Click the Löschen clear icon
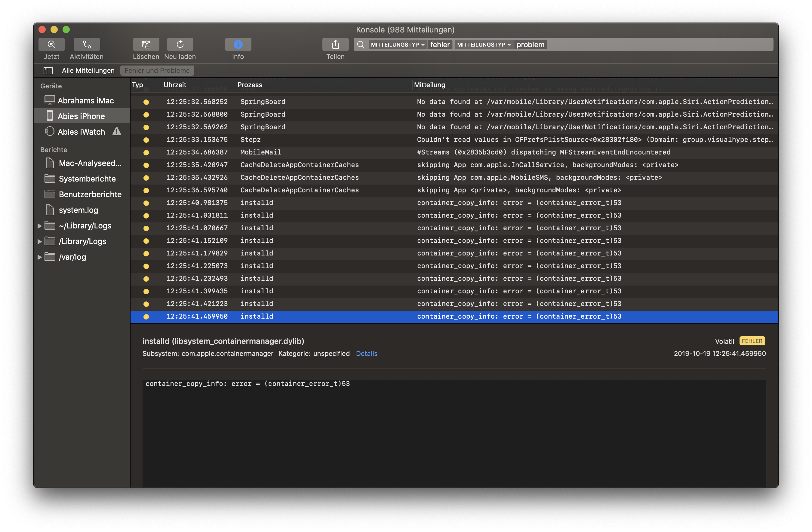The image size is (812, 532). (146, 44)
